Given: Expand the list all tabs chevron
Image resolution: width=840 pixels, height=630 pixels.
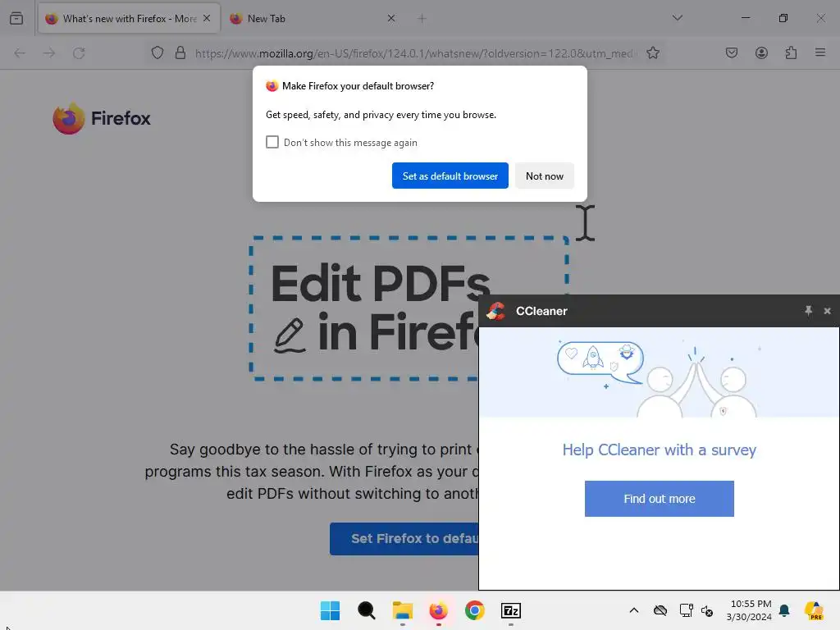Looking at the screenshot, I should tap(677, 18).
